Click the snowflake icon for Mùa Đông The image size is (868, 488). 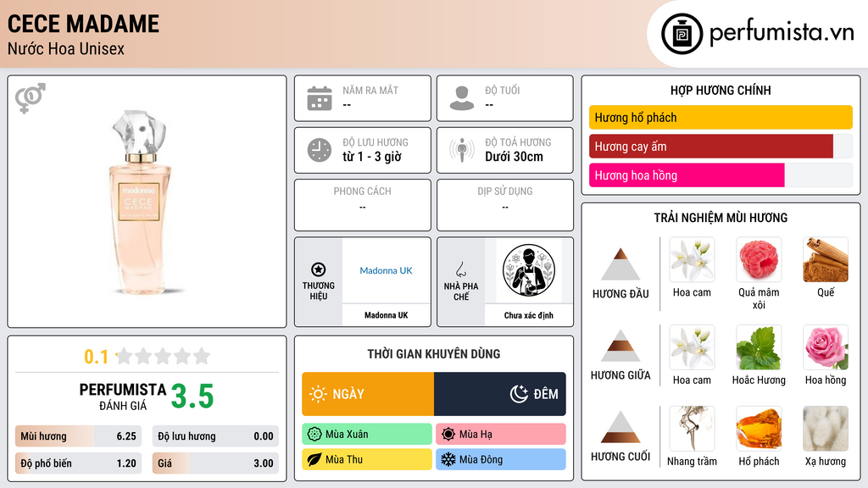tap(448, 459)
